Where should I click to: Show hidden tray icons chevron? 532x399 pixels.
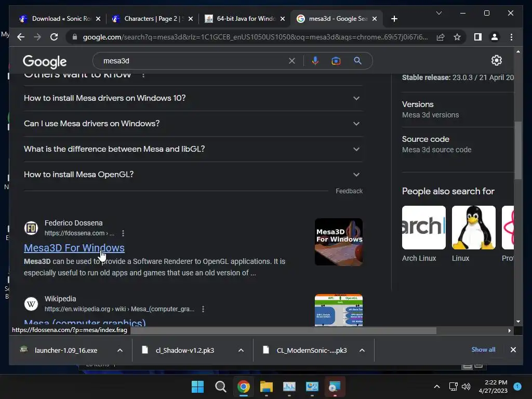point(436,387)
